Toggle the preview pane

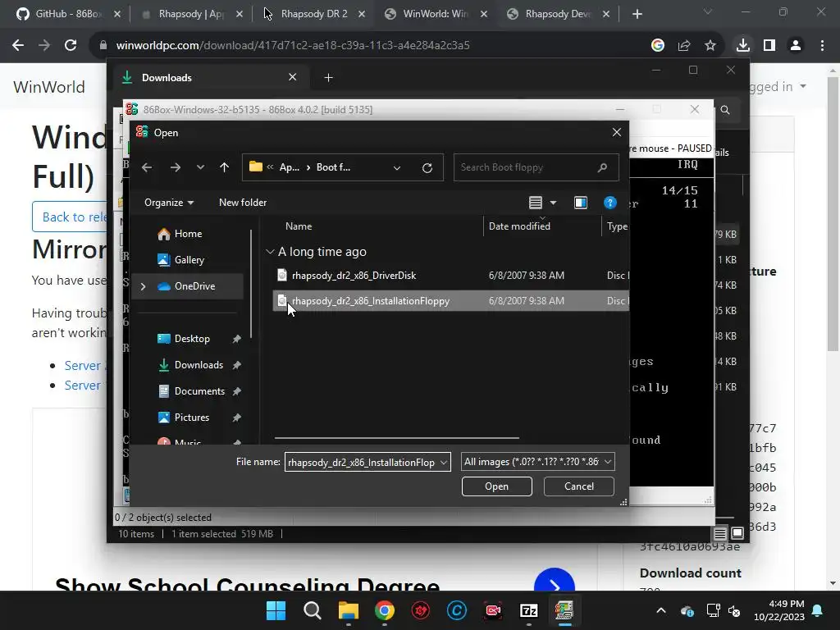tap(581, 203)
